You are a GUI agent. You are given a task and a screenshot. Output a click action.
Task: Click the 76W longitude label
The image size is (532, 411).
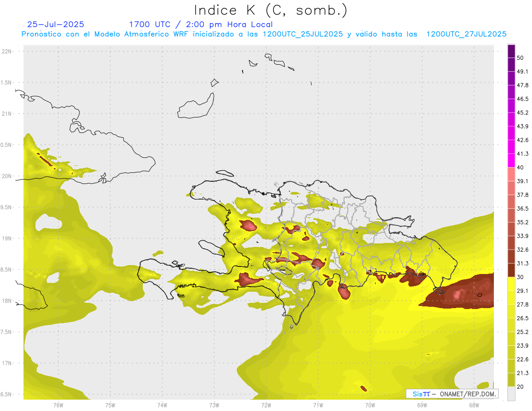click(58, 405)
